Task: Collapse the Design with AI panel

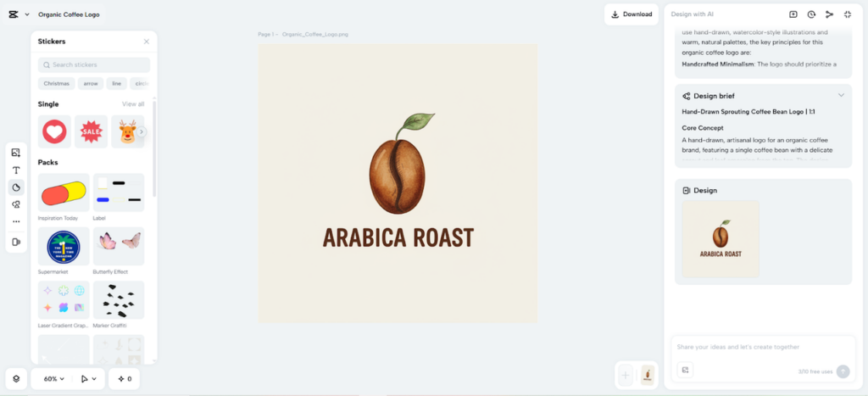Action: [848, 14]
